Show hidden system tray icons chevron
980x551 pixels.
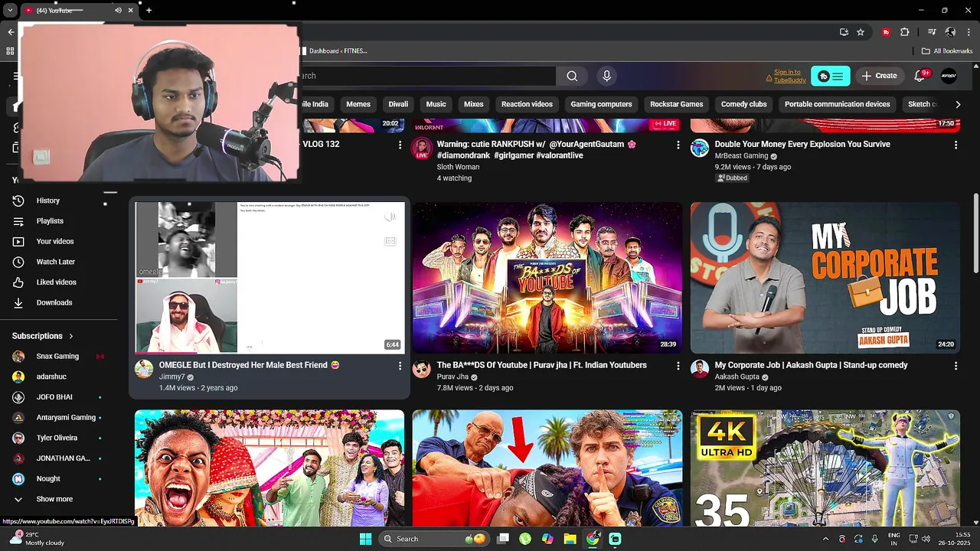point(825,539)
